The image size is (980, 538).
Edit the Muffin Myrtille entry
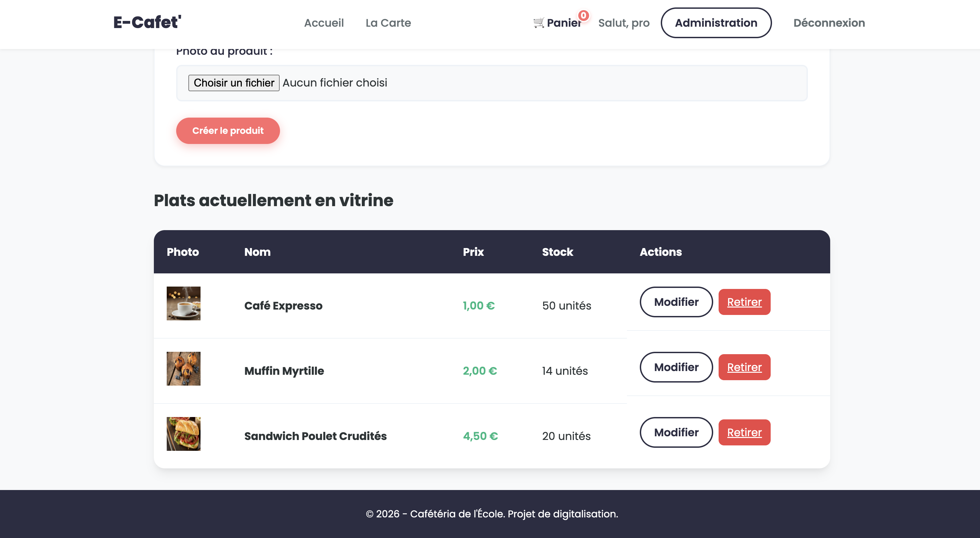676,367
